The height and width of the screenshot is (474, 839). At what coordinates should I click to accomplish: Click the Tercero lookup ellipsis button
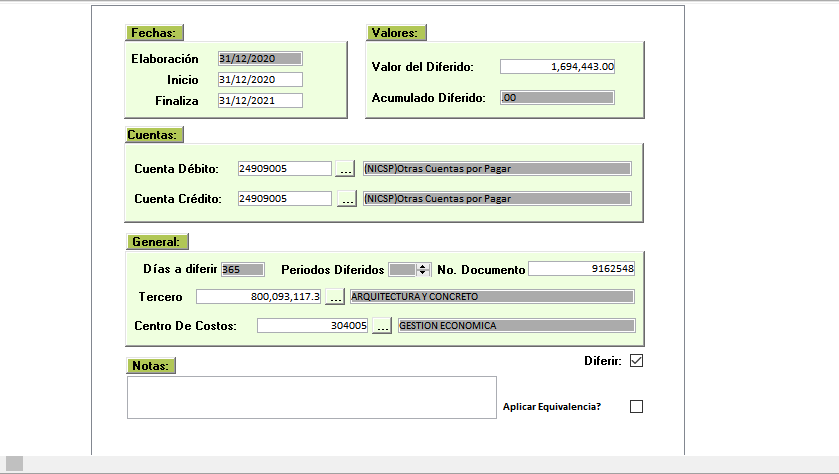[x=335, y=297]
